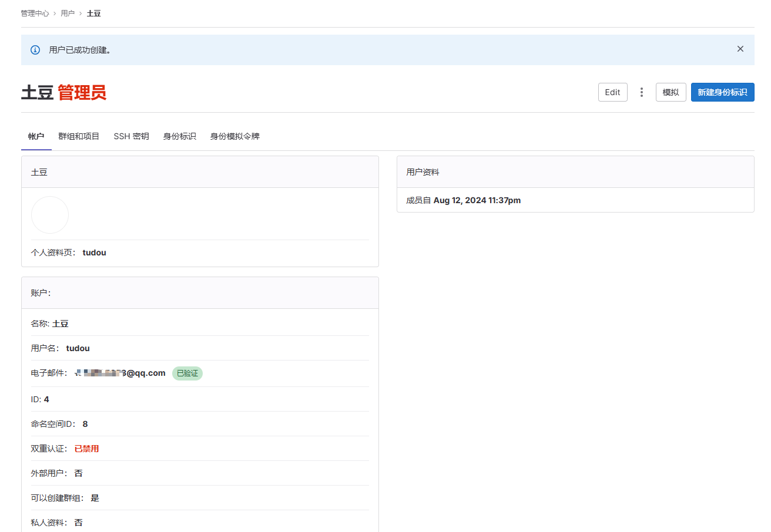Image resolution: width=771 pixels, height=532 pixels.
Task: Click the 土豆 breadcrumb item
Action: [93, 13]
